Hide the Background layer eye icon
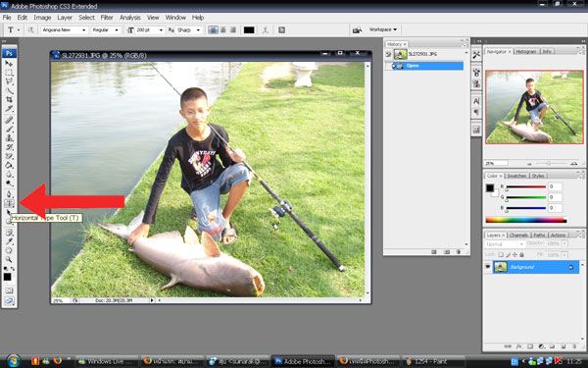 [488, 267]
